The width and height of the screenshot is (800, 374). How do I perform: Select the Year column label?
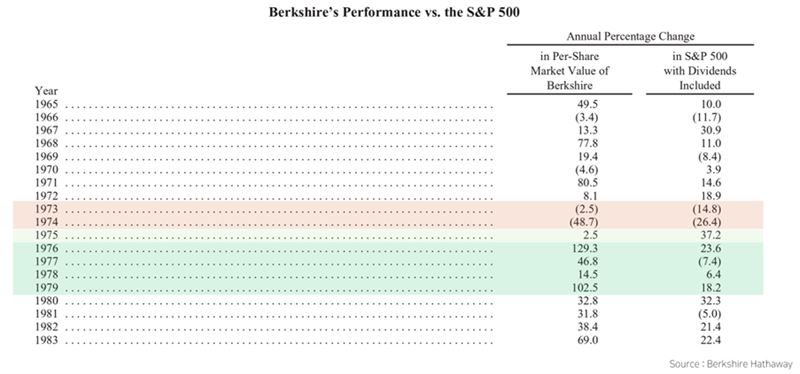coord(46,91)
